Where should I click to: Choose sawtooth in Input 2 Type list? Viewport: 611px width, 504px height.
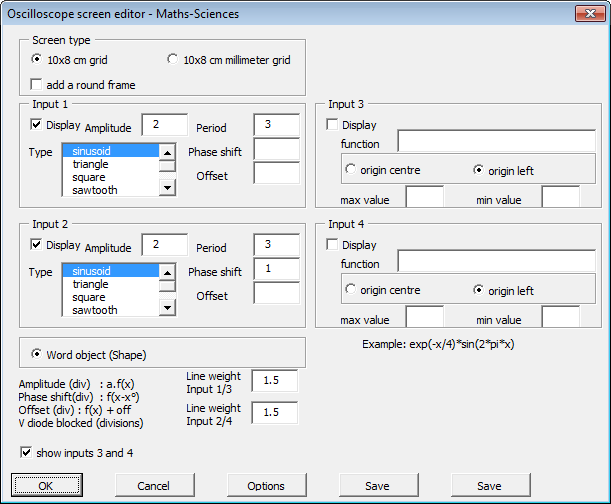tap(94, 310)
